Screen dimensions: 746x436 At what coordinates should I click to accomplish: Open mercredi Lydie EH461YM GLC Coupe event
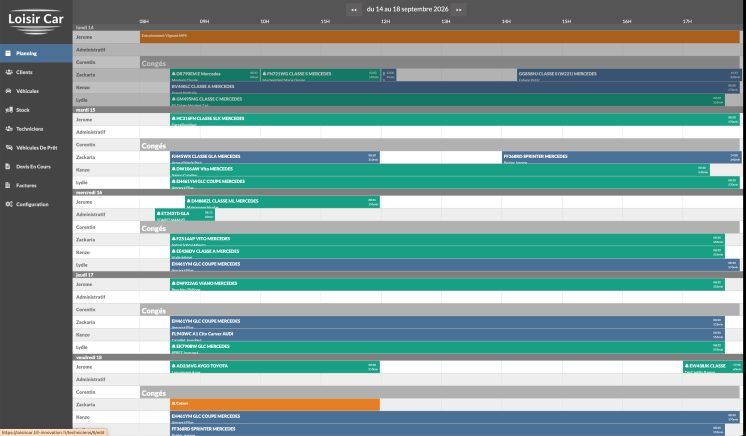(455, 265)
